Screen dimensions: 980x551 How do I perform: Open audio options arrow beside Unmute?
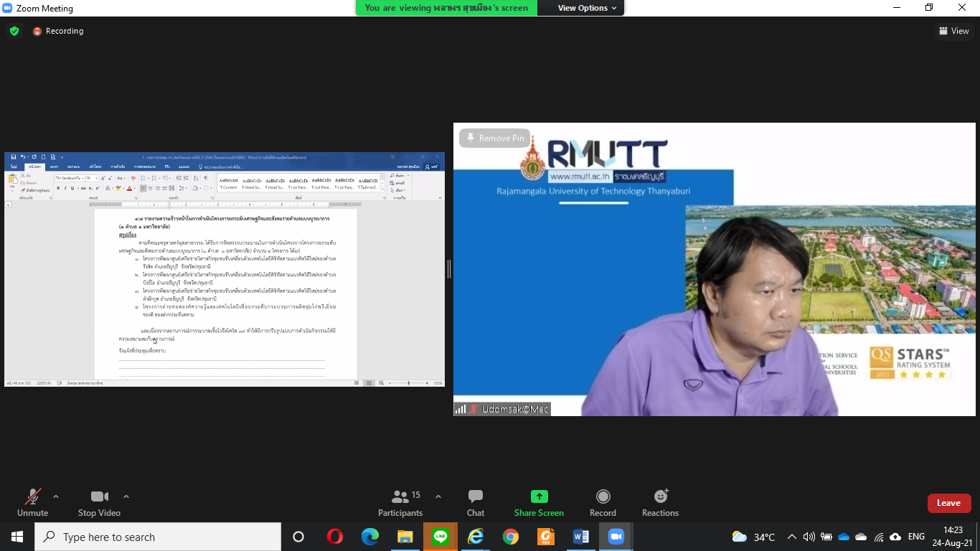point(56,496)
